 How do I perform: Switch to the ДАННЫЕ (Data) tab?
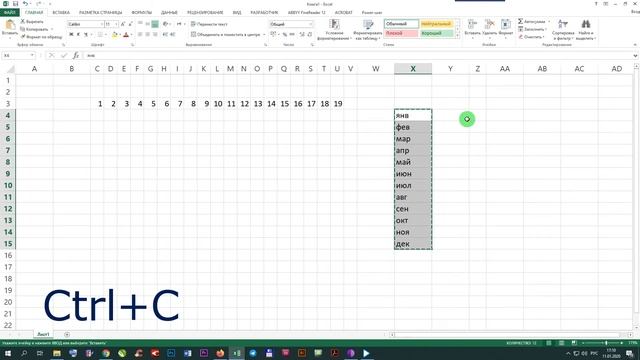pos(169,12)
